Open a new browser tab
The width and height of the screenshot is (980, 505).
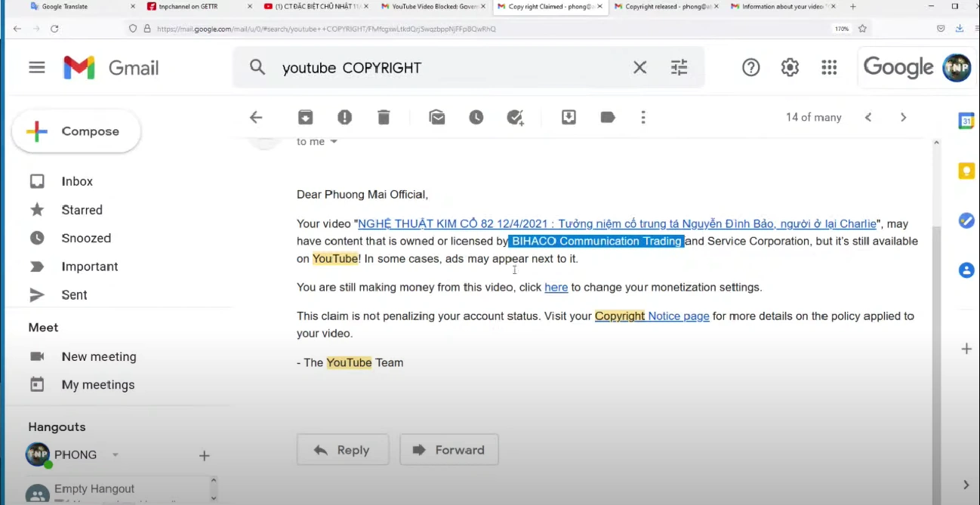click(x=853, y=6)
